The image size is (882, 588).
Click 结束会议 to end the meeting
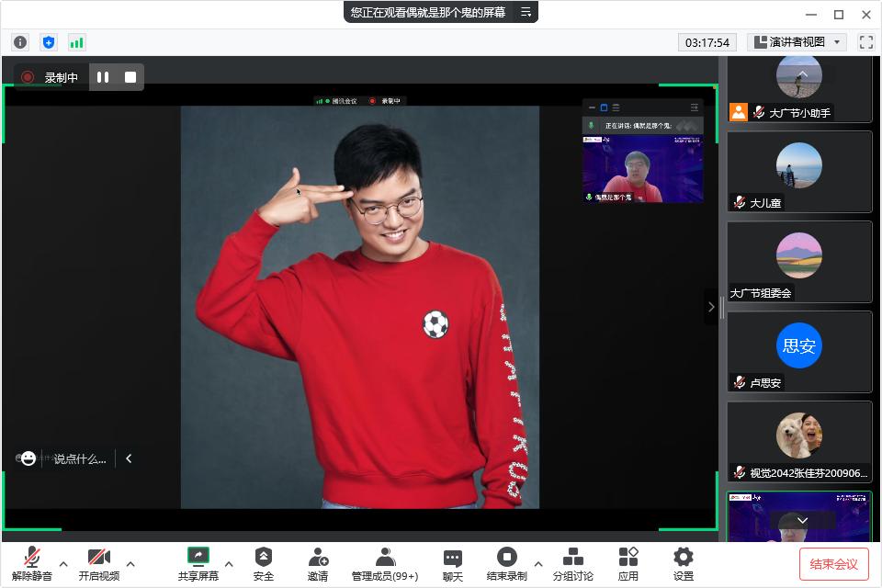point(833,566)
